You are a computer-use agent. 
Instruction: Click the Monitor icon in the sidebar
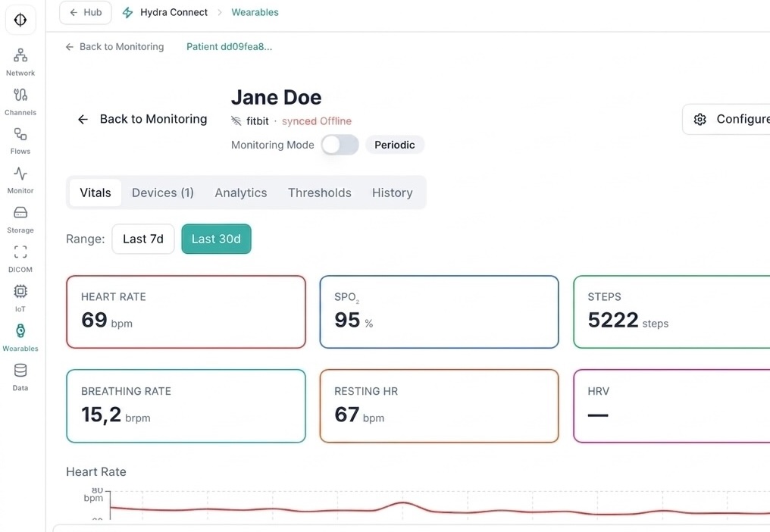pyautogui.click(x=20, y=175)
